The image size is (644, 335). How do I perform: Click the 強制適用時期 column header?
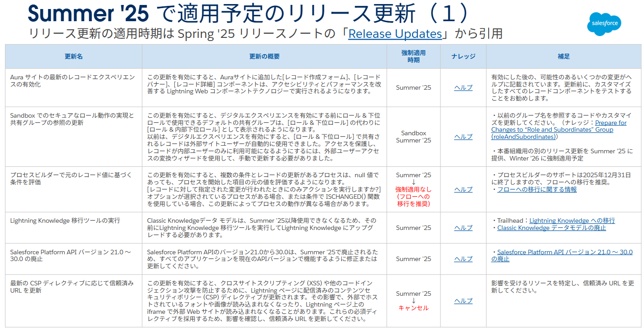click(x=413, y=56)
